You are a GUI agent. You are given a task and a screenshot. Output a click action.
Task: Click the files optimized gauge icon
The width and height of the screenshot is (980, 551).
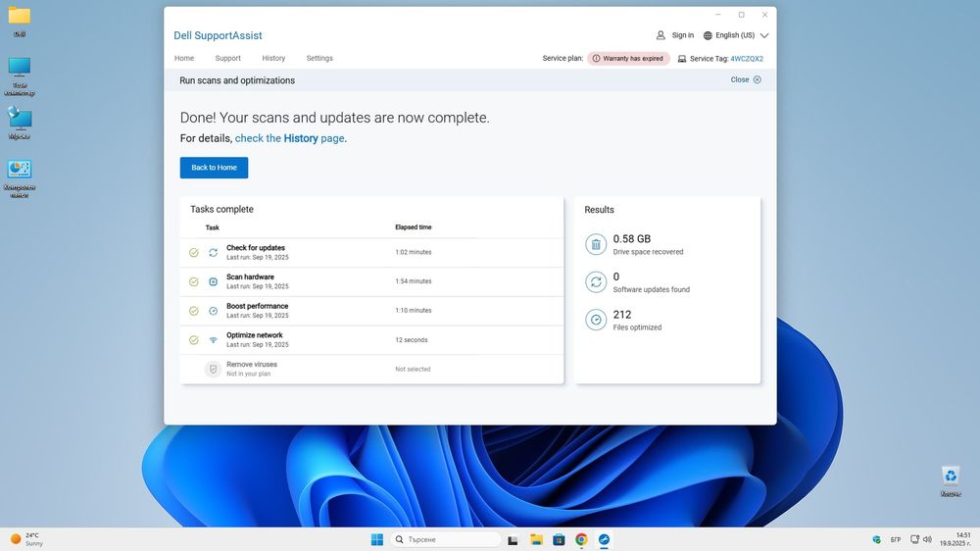(x=596, y=320)
